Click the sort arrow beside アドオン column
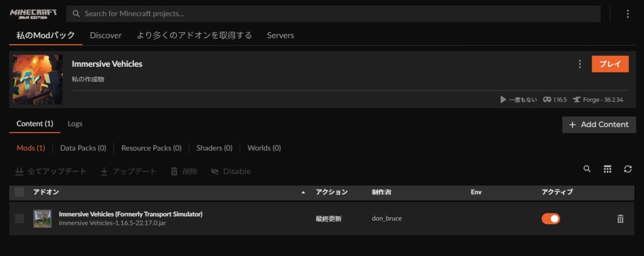The image size is (644, 256). [303, 193]
